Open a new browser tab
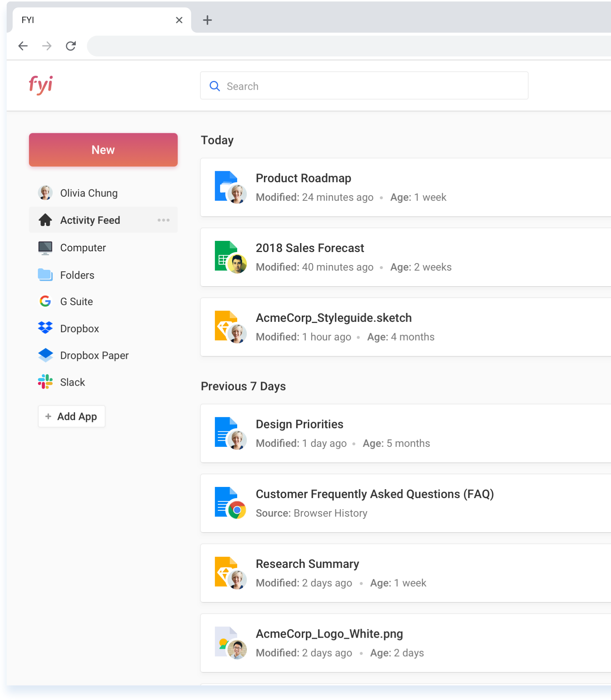Image resolution: width=611 pixels, height=700 pixels. pos(208,20)
